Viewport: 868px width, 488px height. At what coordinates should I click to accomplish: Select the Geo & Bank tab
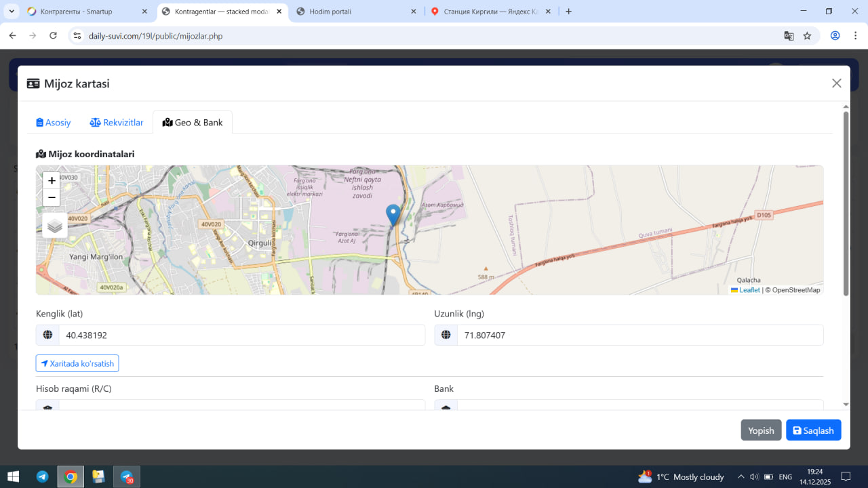point(193,123)
